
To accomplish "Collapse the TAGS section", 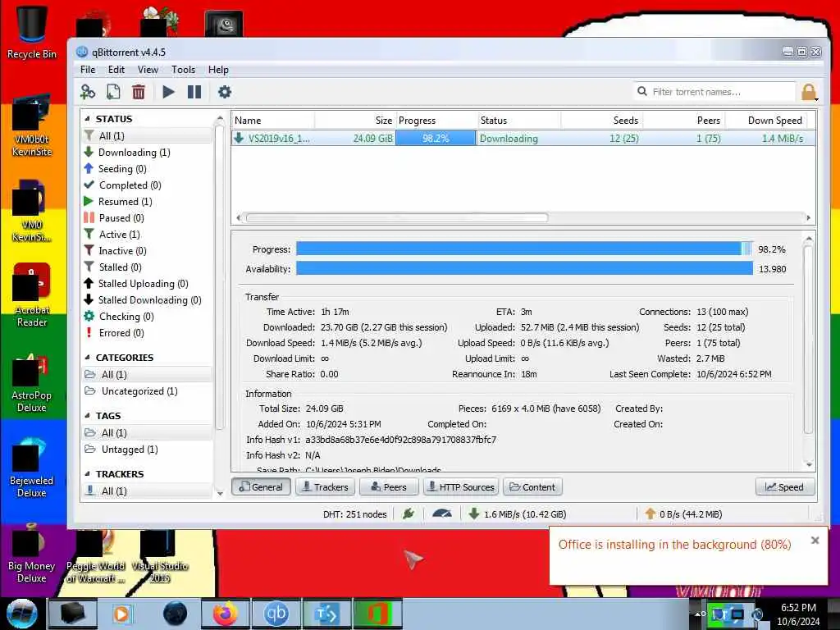I will (88, 416).
